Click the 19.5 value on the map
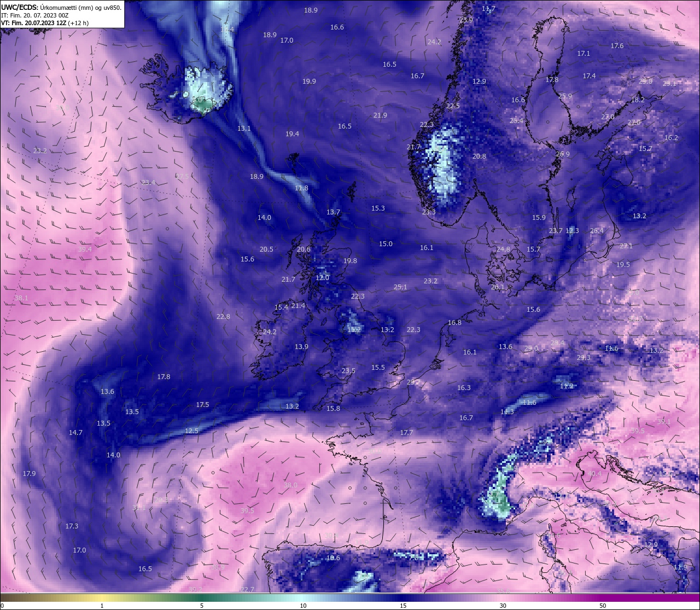Screen dimensions: 700x610 click(623, 265)
